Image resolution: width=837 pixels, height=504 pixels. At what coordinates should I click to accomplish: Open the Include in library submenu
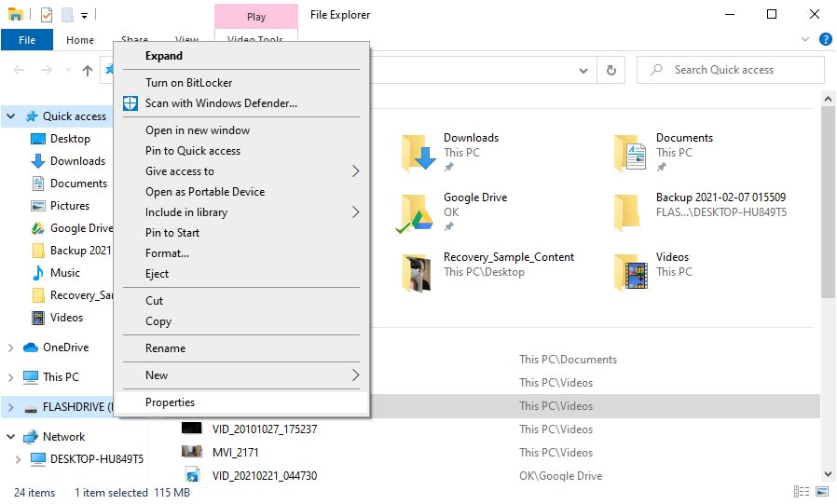click(241, 212)
